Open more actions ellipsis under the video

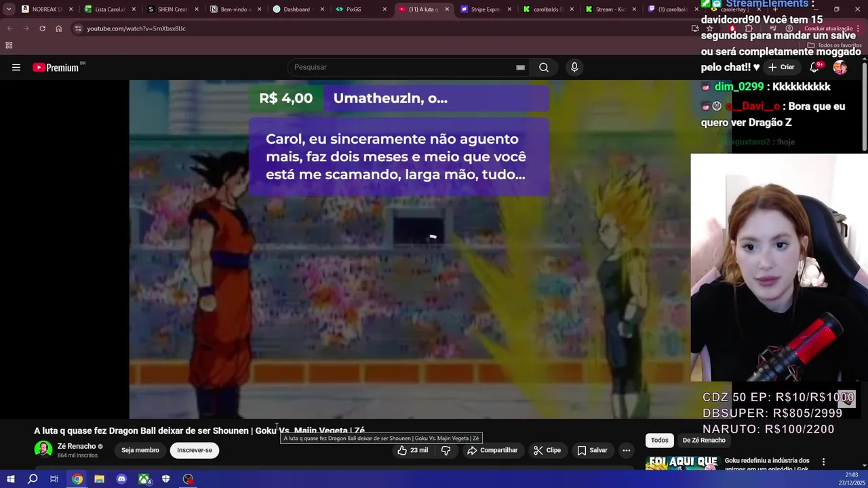[x=627, y=450]
